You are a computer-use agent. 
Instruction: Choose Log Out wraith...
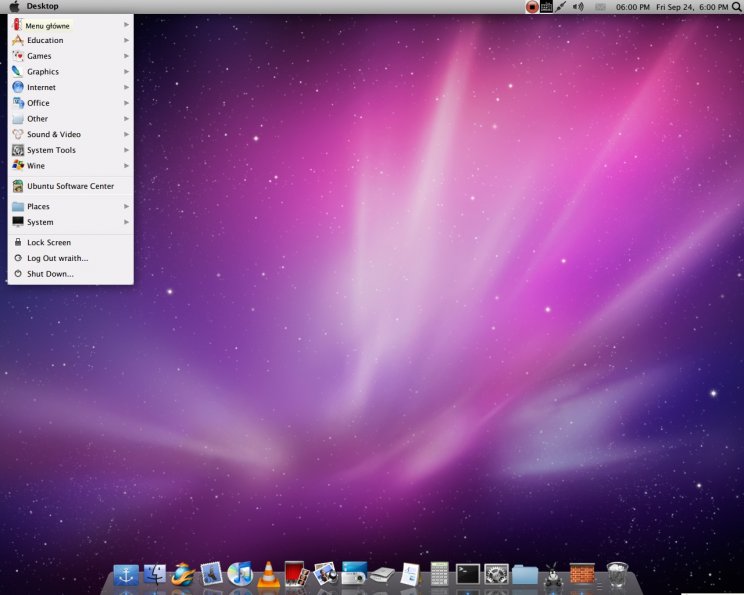[71, 258]
